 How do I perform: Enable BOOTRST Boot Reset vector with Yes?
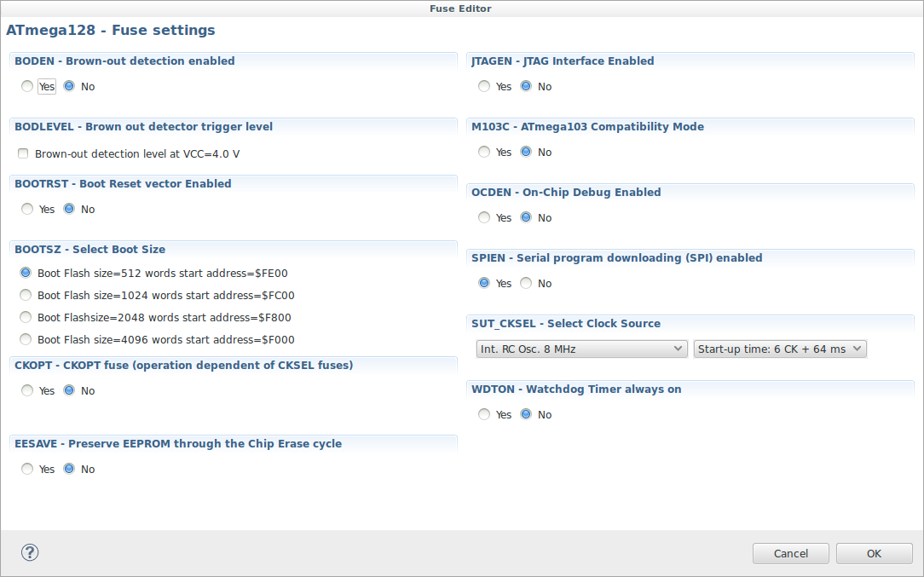28,209
